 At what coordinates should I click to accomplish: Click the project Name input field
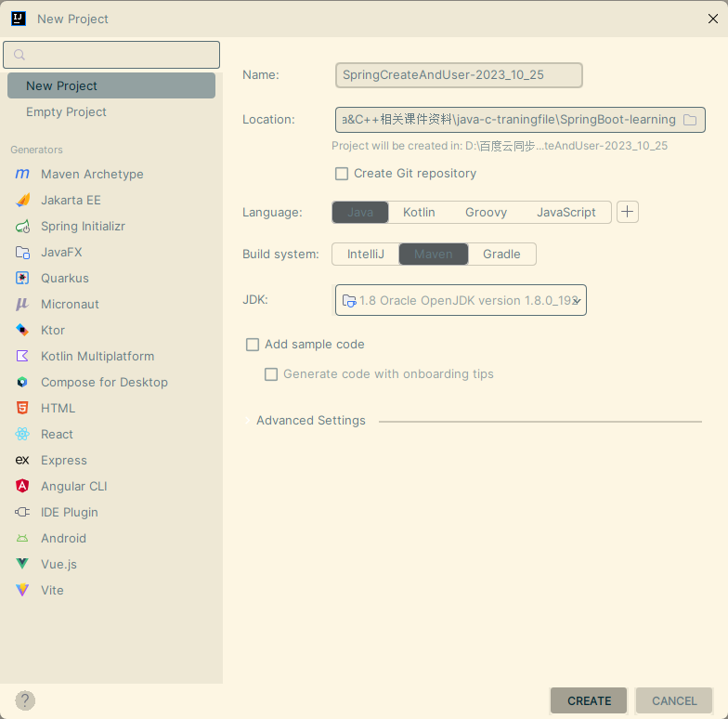pos(459,75)
